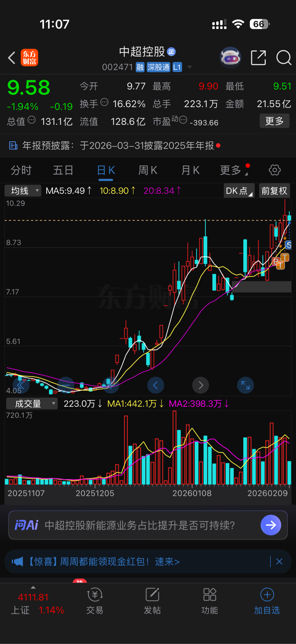Image resolution: width=296 pixels, height=644 pixels.
Task: Open chart settings gear icon
Action: pyautogui.click(x=274, y=170)
